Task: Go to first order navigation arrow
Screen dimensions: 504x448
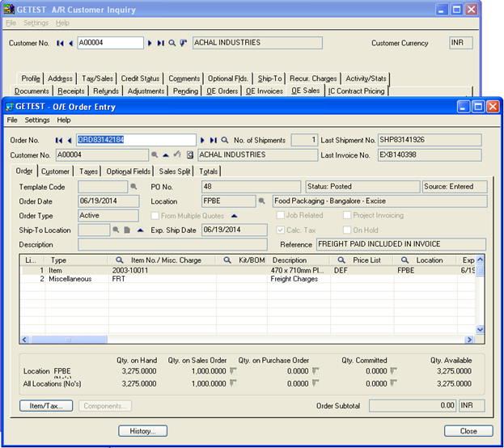Action: pyautogui.click(x=58, y=140)
